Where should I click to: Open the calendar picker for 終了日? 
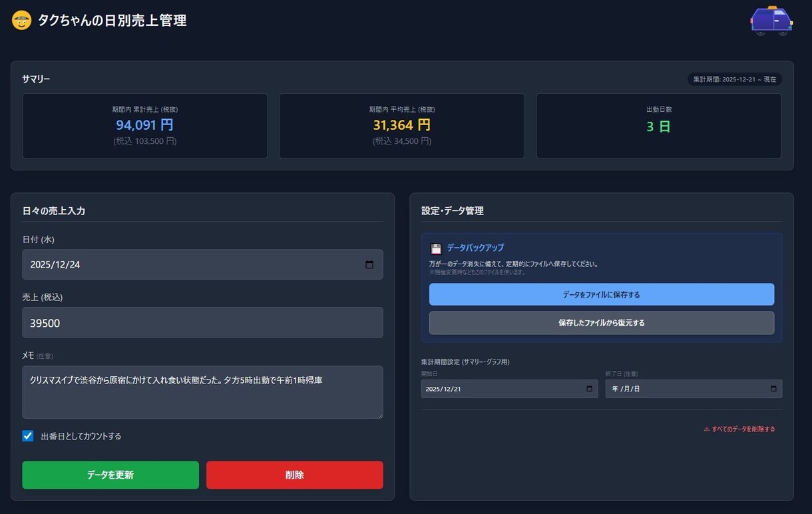tap(773, 389)
